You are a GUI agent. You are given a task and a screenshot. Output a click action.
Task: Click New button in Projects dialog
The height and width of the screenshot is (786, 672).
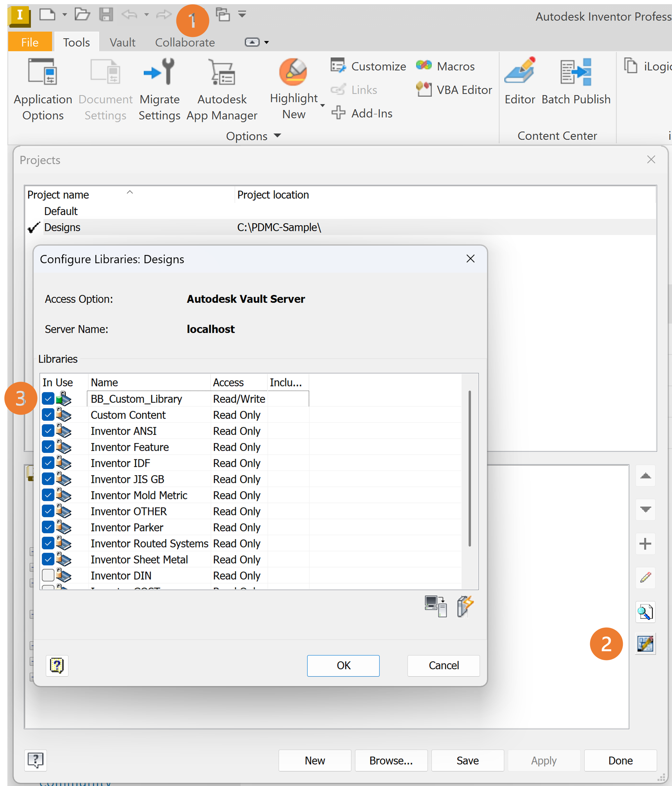(314, 760)
